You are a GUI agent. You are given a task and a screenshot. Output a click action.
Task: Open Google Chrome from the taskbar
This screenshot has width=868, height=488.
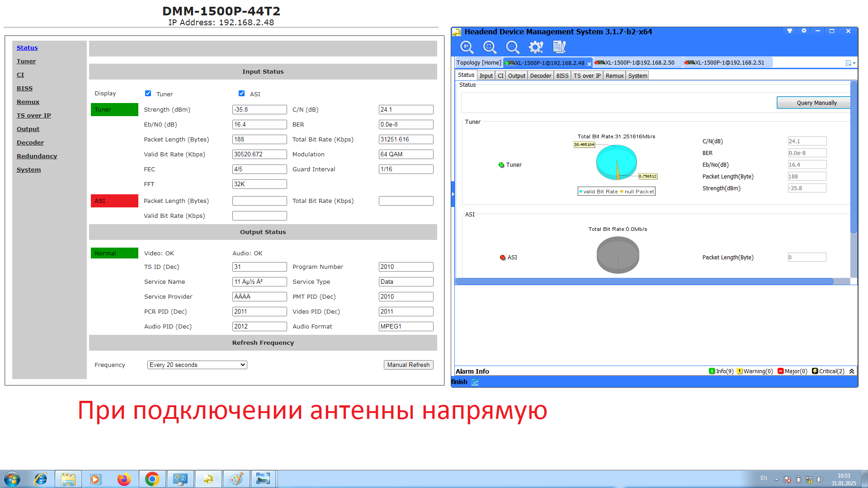pyautogui.click(x=152, y=479)
